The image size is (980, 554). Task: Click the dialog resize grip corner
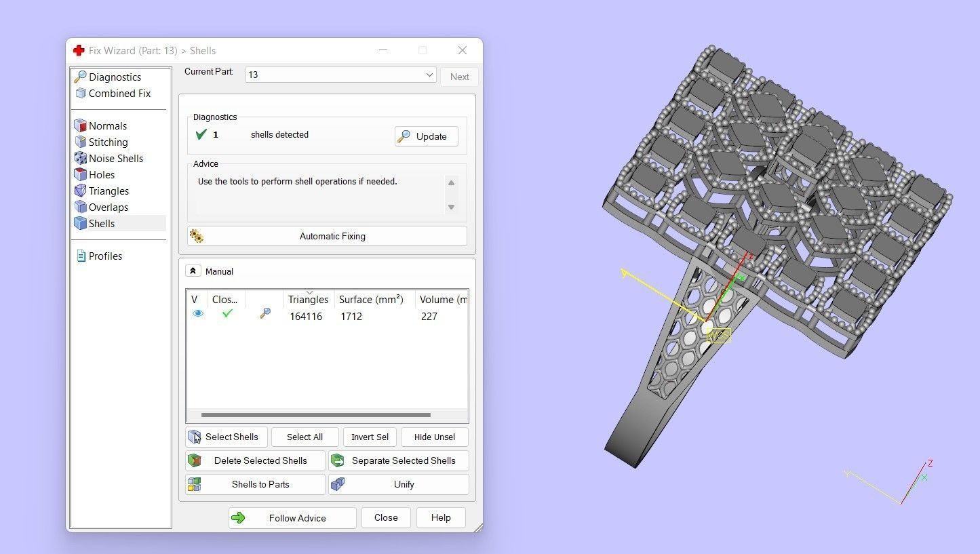[x=478, y=528]
